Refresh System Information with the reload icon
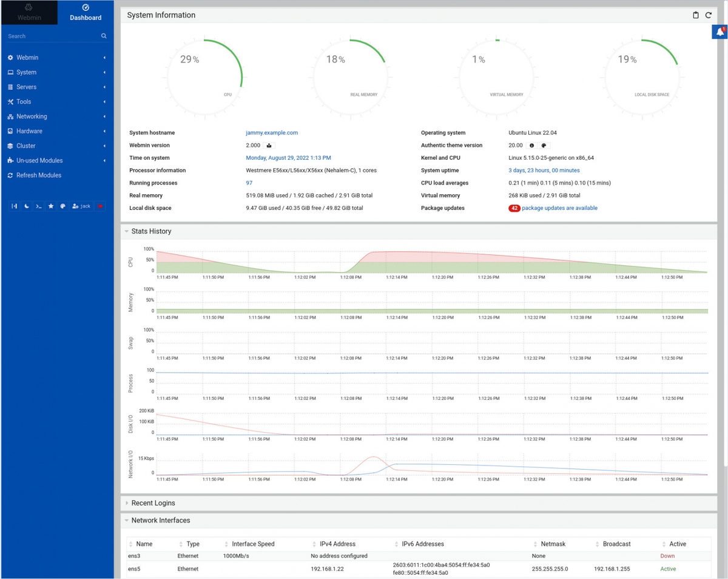This screenshot has width=728, height=579. point(708,15)
